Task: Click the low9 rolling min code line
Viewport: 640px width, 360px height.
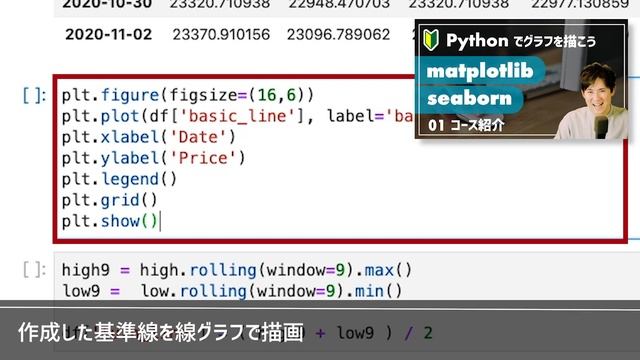Action: click(x=232, y=291)
